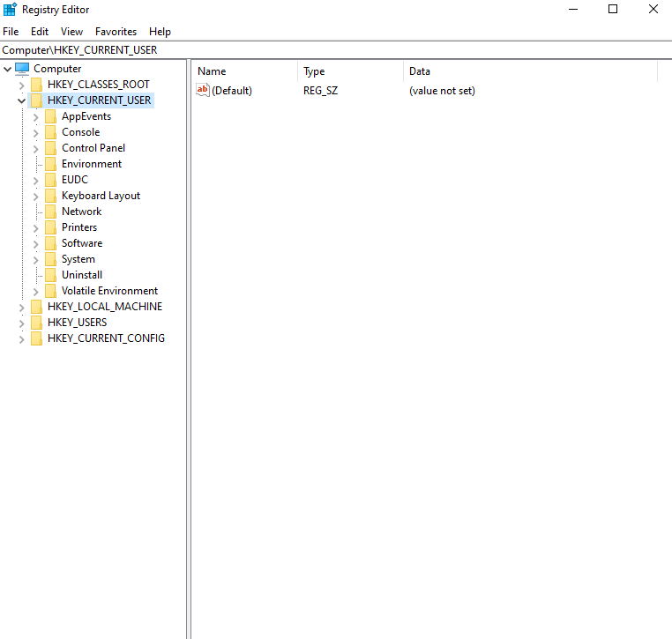672x639 pixels.
Task: Select the Network key label
Action: coord(81,212)
